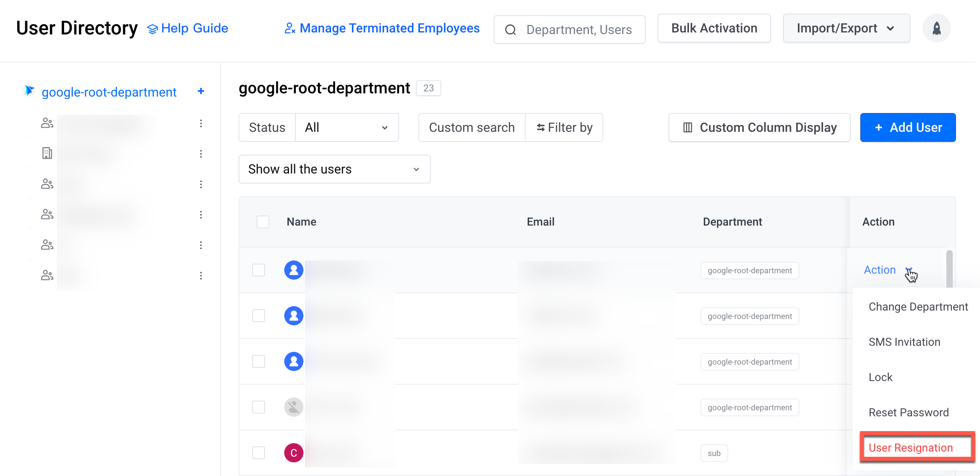
Task: Click the terminated employees user icon
Action: pos(289,28)
